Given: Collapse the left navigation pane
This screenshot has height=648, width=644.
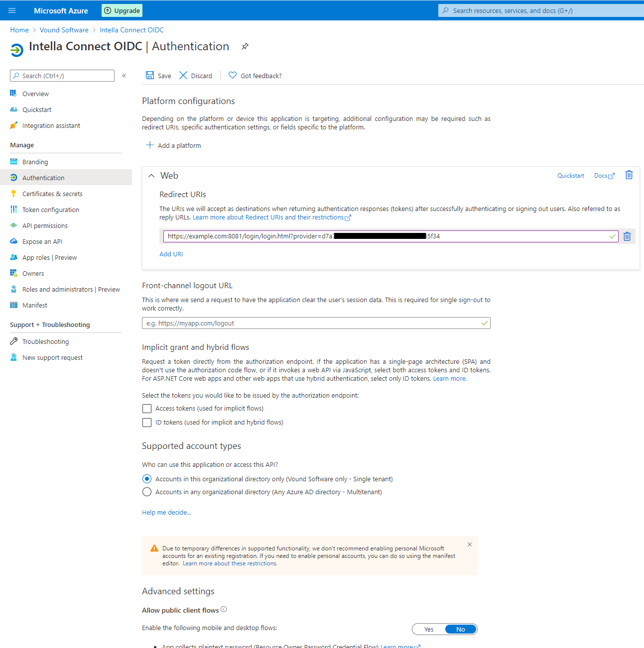Looking at the screenshot, I should click(x=124, y=76).
